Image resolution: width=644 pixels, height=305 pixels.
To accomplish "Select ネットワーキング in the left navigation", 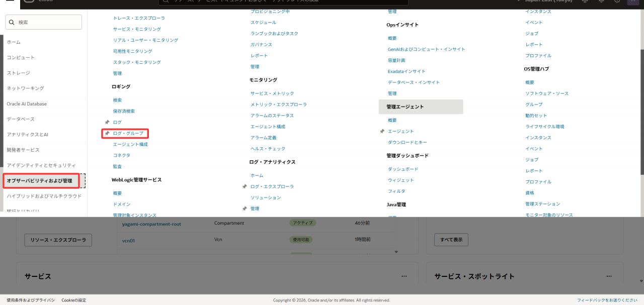I will [25, 88].
